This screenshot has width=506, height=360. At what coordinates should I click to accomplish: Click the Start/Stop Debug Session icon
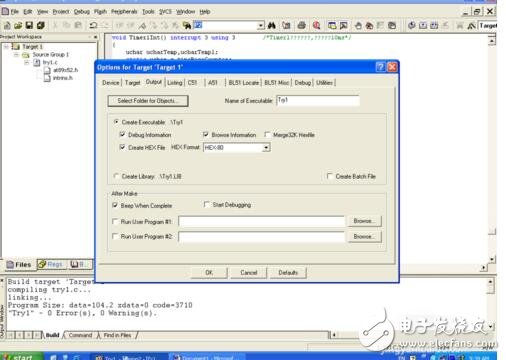tap(316, 25)
